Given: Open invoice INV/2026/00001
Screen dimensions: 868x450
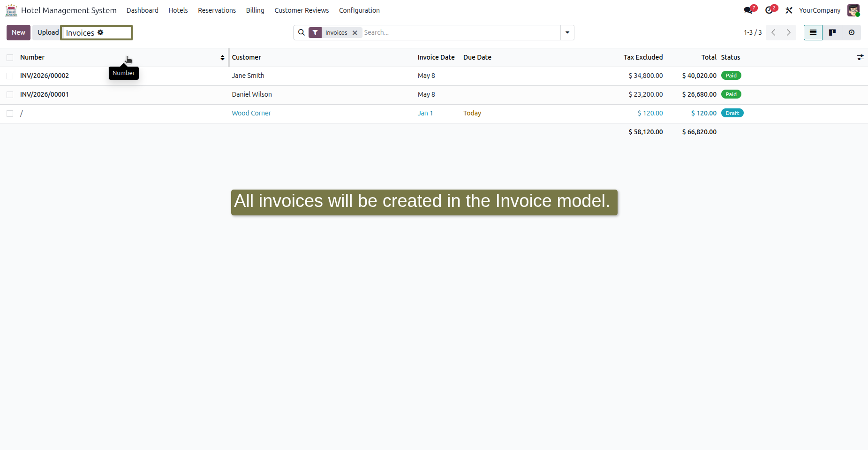Looking at the screenshot, I should [45, 94].
